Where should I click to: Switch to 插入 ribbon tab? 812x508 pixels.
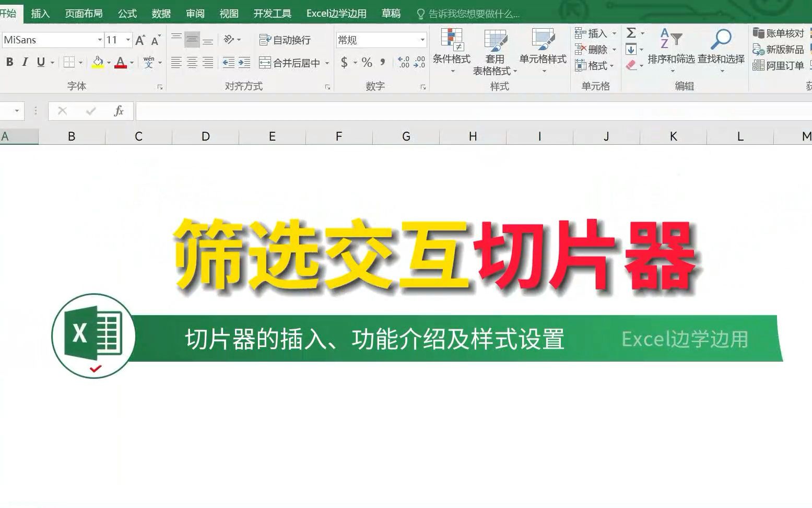[x=40, y=14]
